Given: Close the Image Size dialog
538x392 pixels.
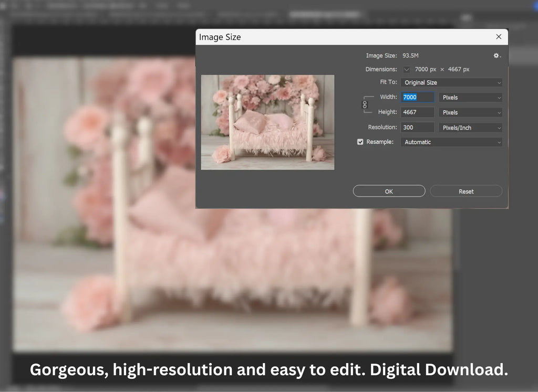Looking at the screenshot, I should (x=499, y=37).
